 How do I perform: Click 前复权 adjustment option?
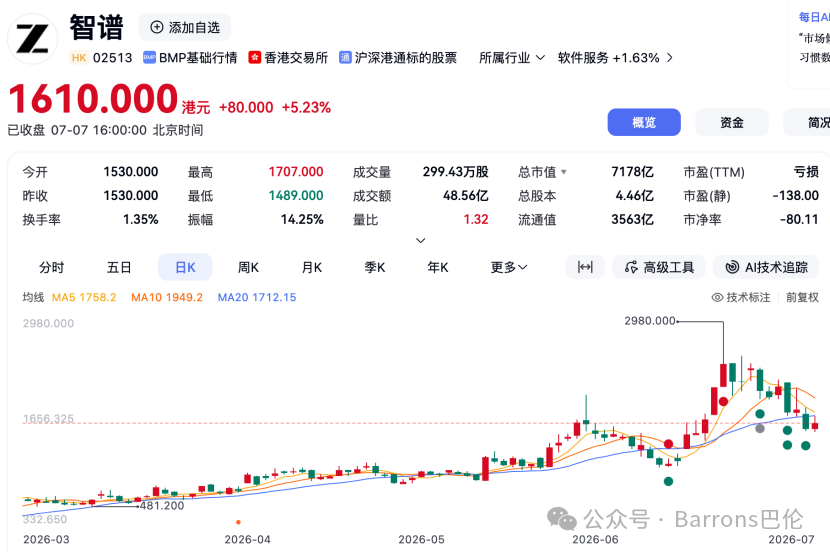(802, 297)
